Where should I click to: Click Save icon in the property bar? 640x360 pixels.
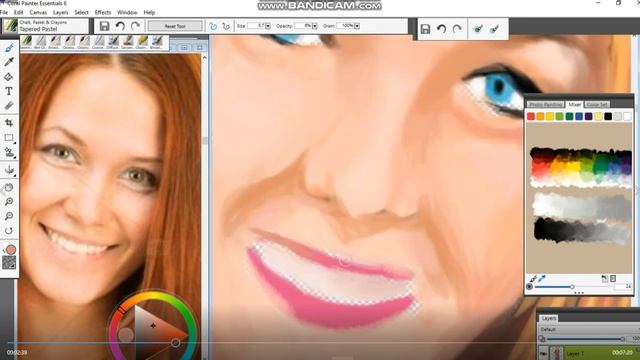pos(104,26)
